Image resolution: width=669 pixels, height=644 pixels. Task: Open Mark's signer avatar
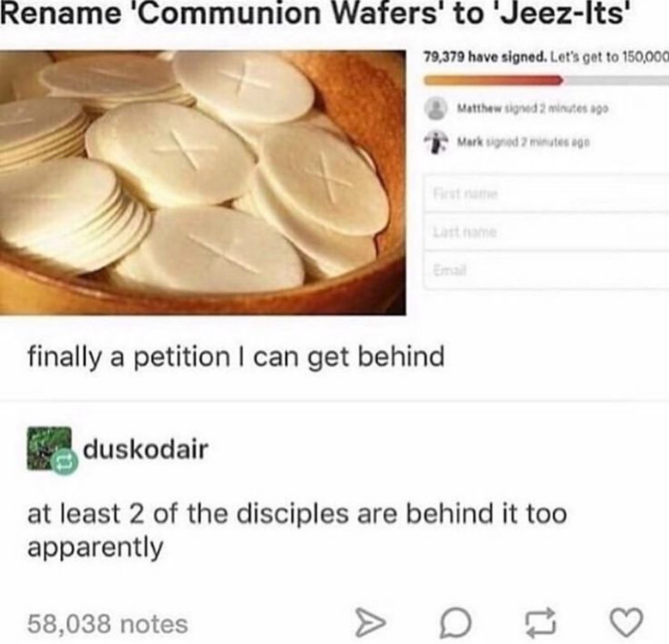435,141
